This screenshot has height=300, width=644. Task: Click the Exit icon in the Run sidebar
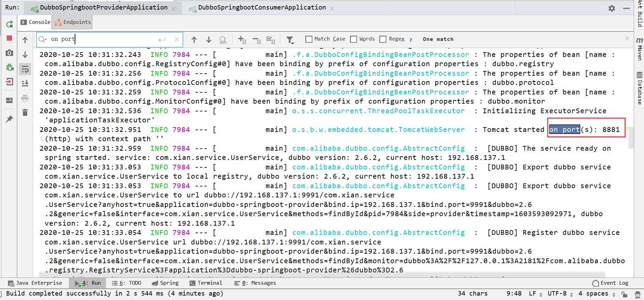pyautogui.click(x=10, y=82)
